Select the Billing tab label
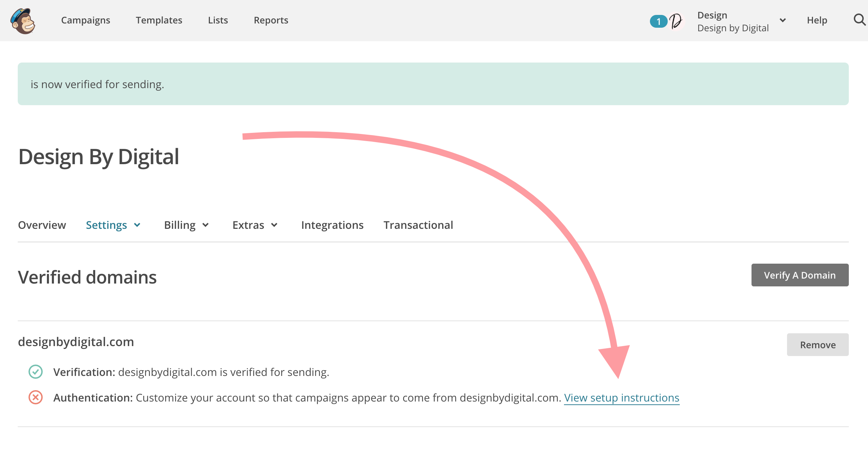The width and height of the screenshot is (868, 474). (x=180, y=225)
